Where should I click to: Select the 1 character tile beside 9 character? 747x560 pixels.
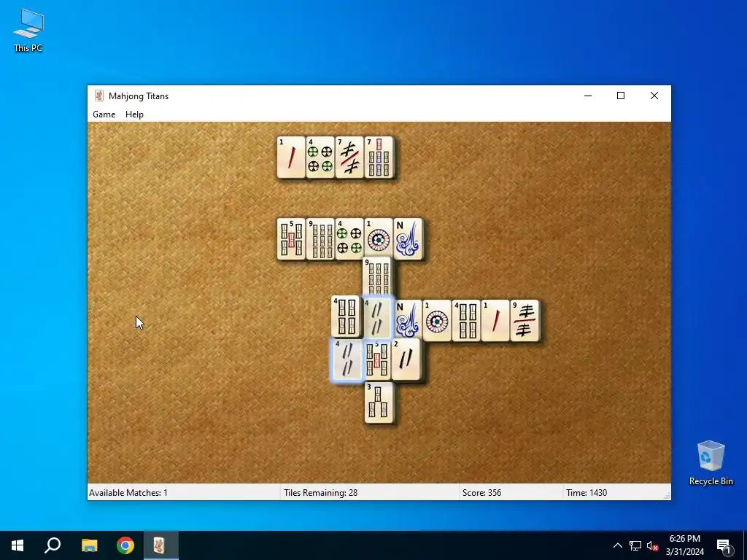(495, 320)
